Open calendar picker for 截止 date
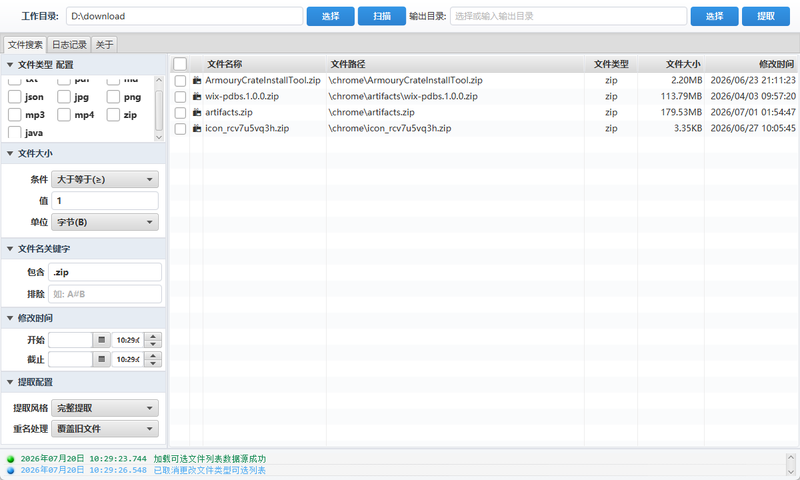This screenshot has width=800, height=480. pos(102,359)
